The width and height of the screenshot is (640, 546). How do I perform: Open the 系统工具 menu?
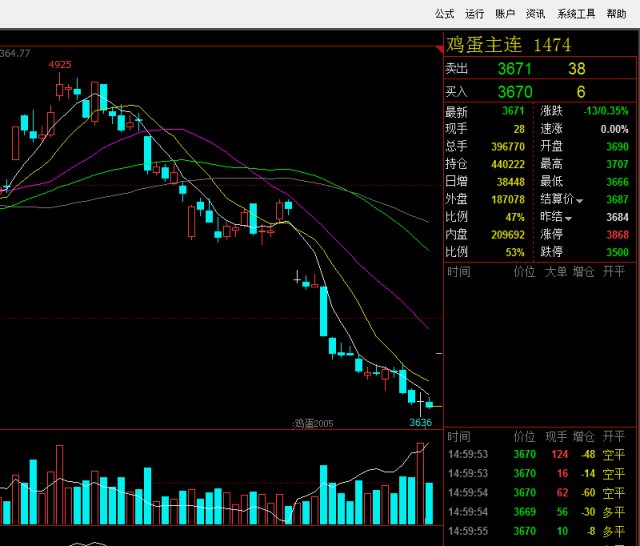pyautogui.click(x=576, y=14)
